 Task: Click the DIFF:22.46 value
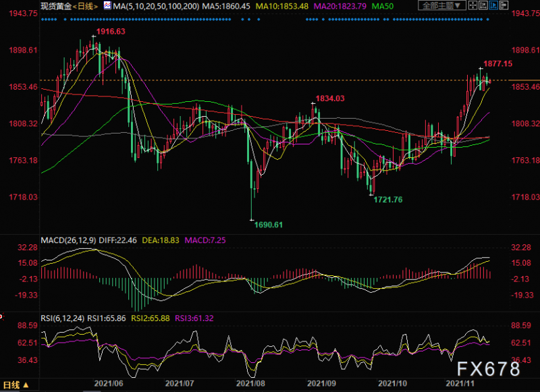117,240
